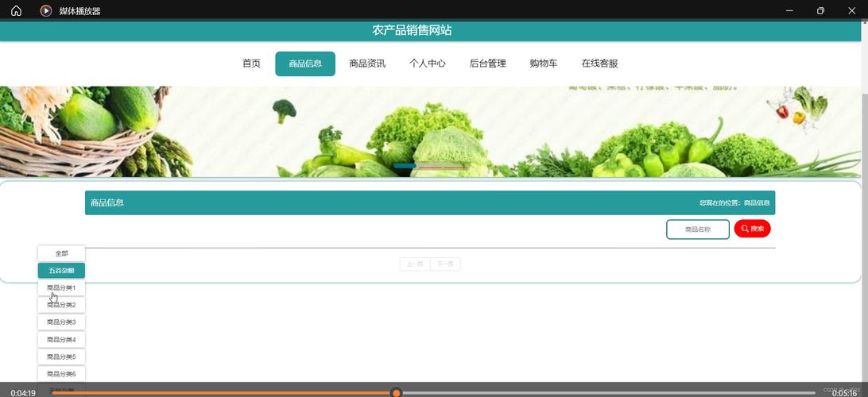Click the active teal carousel indicator
The height and width of the screenshot is (397, 868).
[x=405, y=166]
